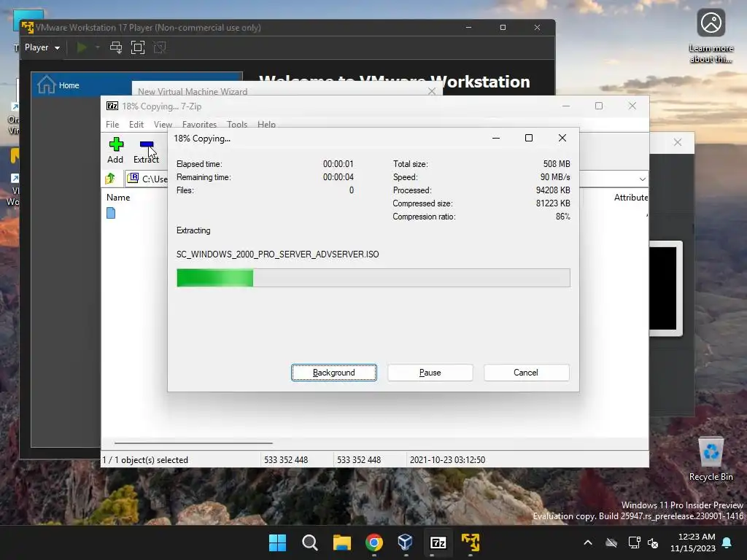
Task: Click the Compressed size value 81223 KB
Action: coord(553,203)
